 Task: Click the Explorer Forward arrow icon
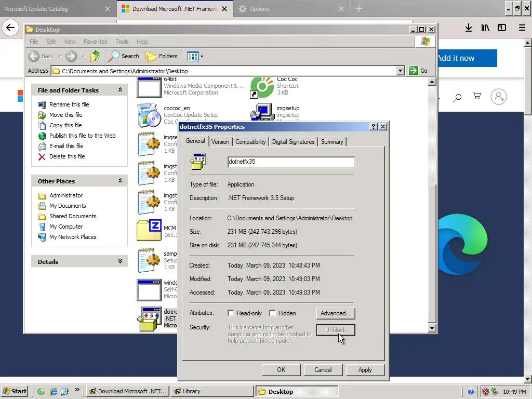click(x=71, y=56)
